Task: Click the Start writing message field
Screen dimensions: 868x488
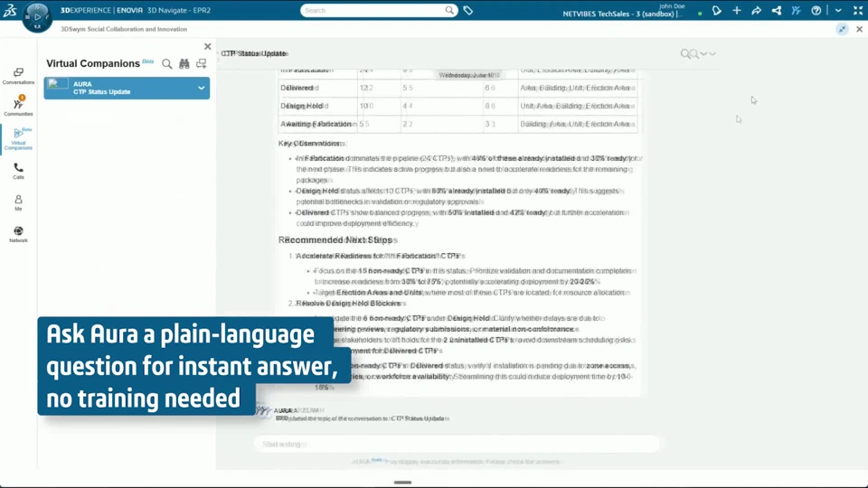Action: [x=457, y=444]
